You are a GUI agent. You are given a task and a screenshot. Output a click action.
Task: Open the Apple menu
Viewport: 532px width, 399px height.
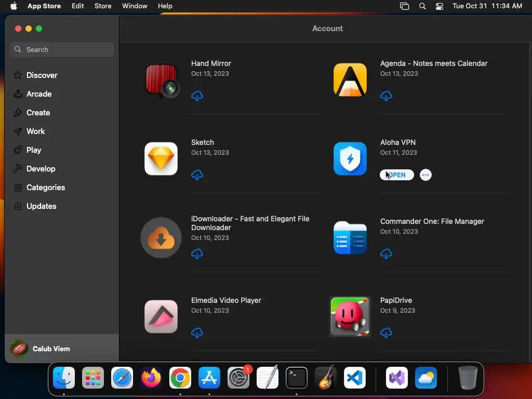(x=14, y=6)
